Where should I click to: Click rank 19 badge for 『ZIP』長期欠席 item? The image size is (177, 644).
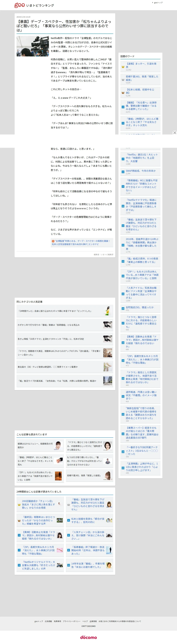coord(123,361)
